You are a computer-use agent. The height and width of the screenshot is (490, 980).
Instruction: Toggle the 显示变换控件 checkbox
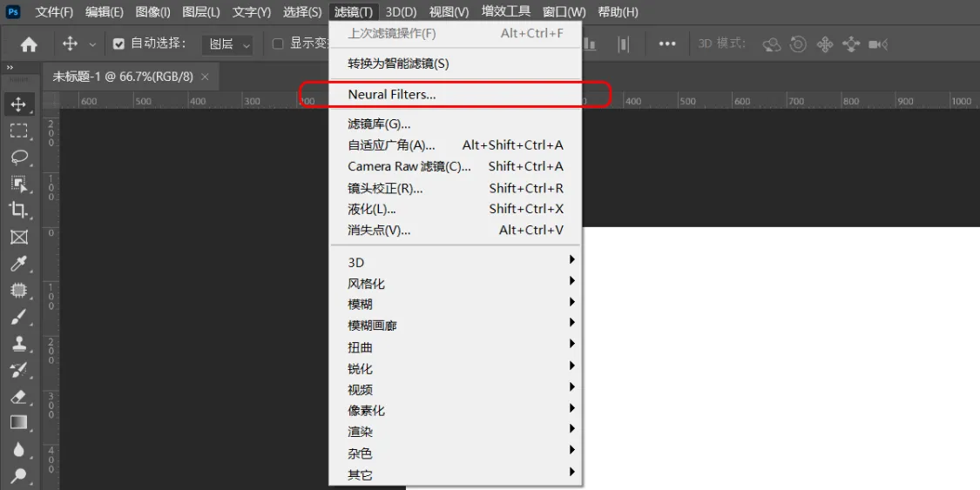coord(278,44)
